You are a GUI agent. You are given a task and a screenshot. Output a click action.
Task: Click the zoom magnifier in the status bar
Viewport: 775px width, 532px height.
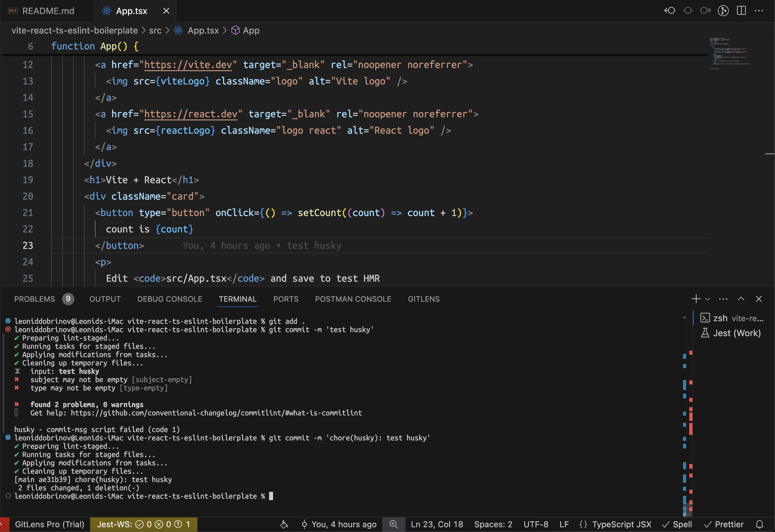tap(393, 524)
